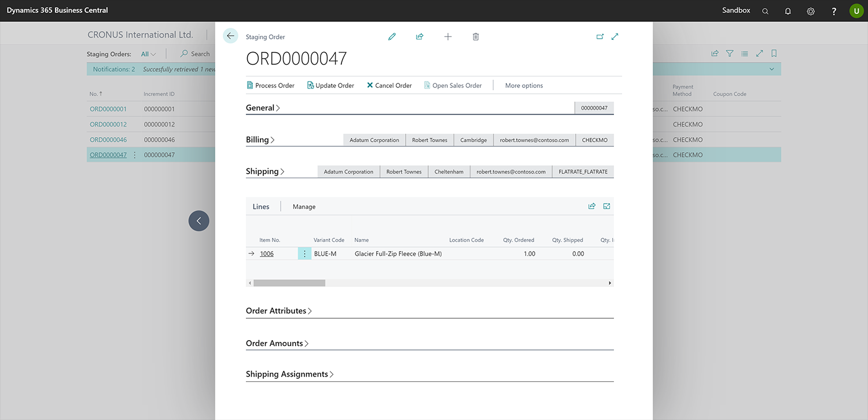This screenshot has width=868, height=420.
Task: Open the Manage menu in Lines
Action: 304,207
